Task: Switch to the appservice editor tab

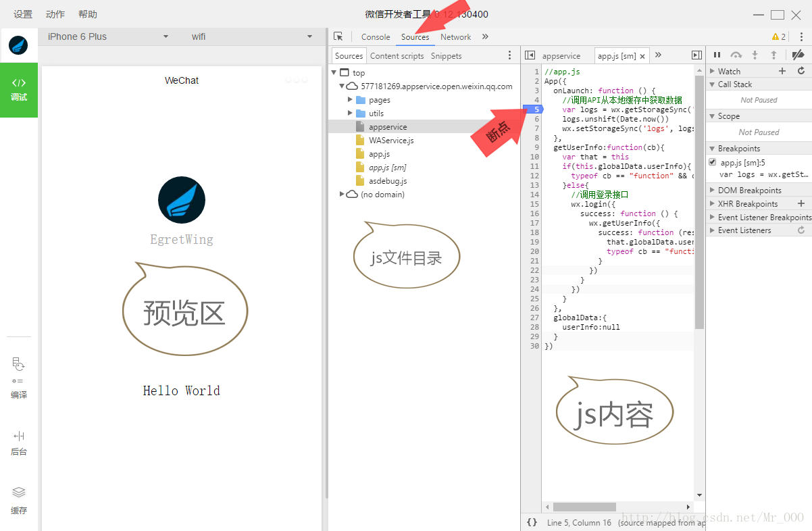Action: [x=561, y=56]
